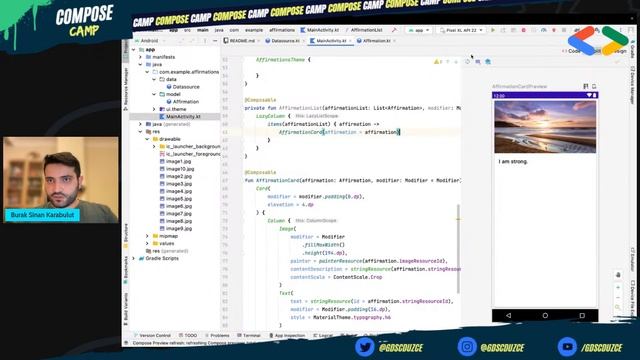Tap the recents square in the preview navigation bar
The image size is (640, 360).
coord(582,316)
